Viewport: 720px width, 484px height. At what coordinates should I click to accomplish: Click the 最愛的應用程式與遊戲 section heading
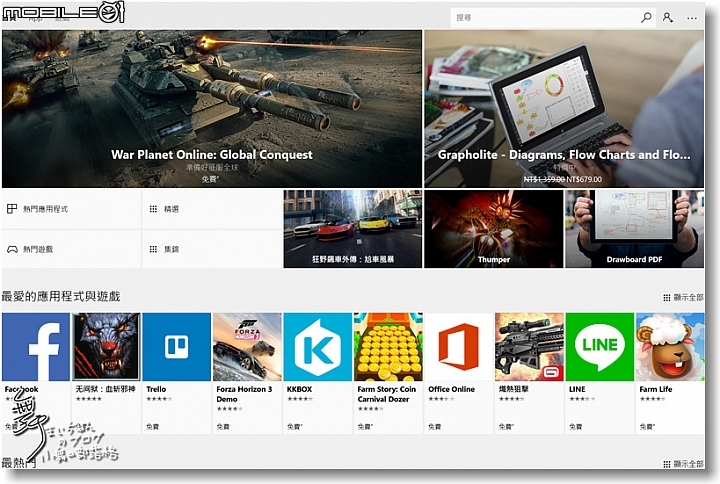[x=61, y=297]
